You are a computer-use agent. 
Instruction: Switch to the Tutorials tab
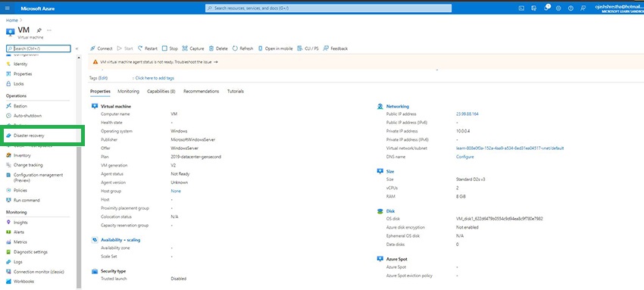(236, 91)
